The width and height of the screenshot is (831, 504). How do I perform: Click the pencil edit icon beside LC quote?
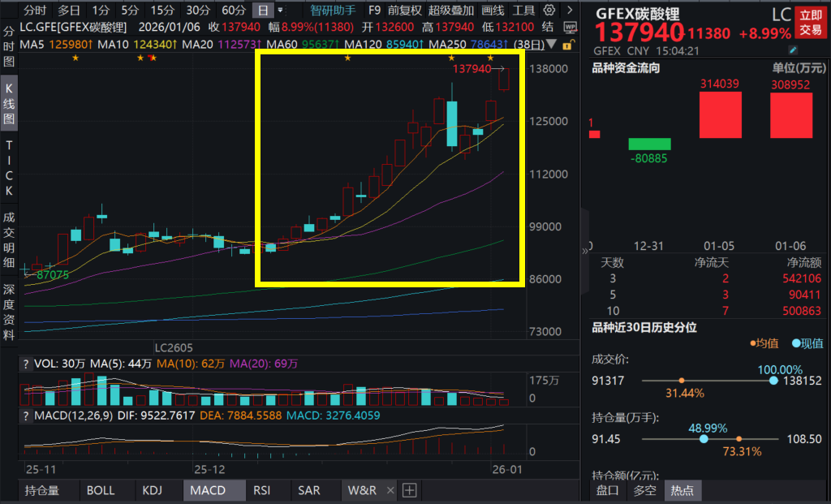point(793,50)
